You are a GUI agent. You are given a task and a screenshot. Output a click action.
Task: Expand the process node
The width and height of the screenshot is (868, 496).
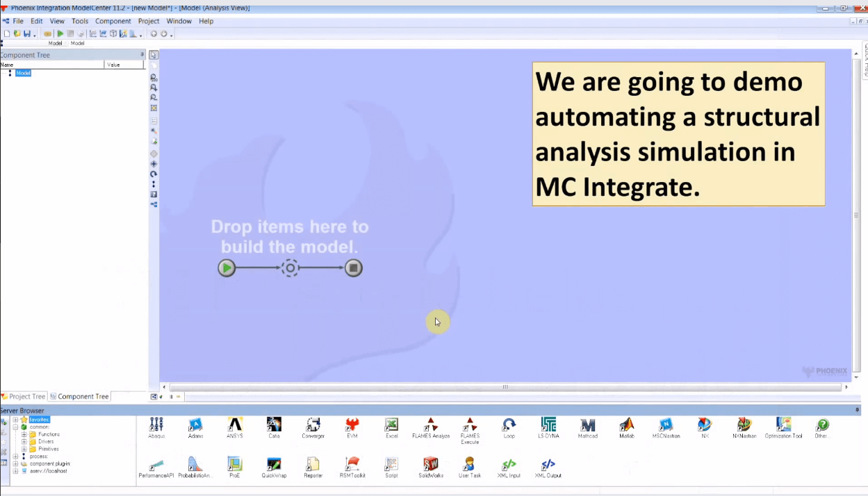15,456
